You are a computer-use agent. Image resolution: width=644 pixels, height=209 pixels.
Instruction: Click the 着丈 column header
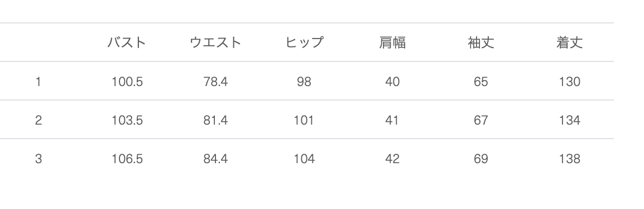point(569,42)
